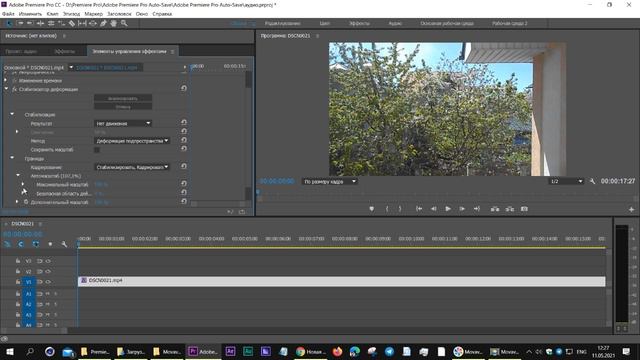This screenshot has height=360, width=640.
Task: Play the sequence in Program monitor
Action: (x=448, y=209)
